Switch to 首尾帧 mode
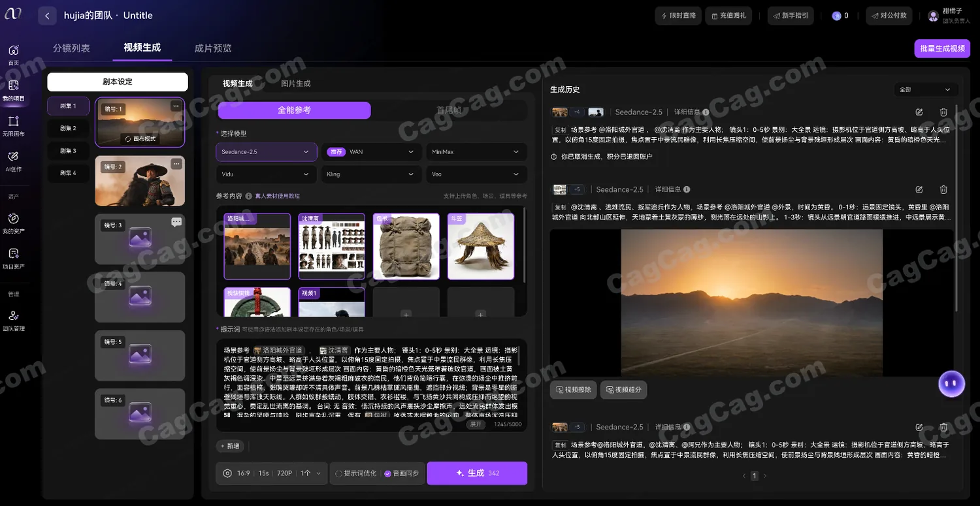The image size is (980, 506). coord(449,110)
